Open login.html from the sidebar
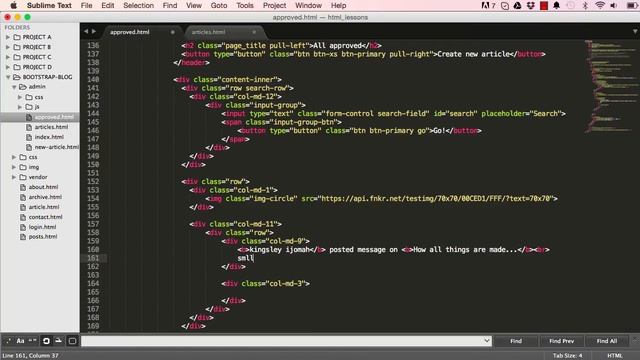640x360 pixels. (x=42, y=227)
